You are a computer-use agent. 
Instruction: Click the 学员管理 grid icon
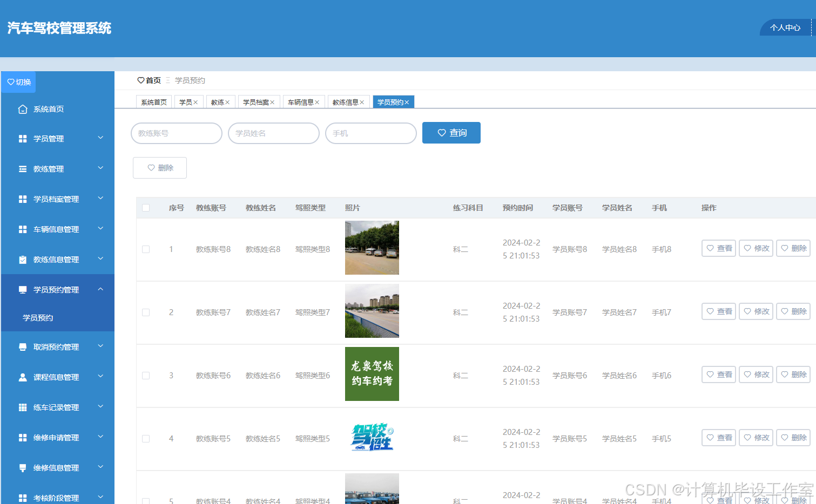(x=23, y=139)
